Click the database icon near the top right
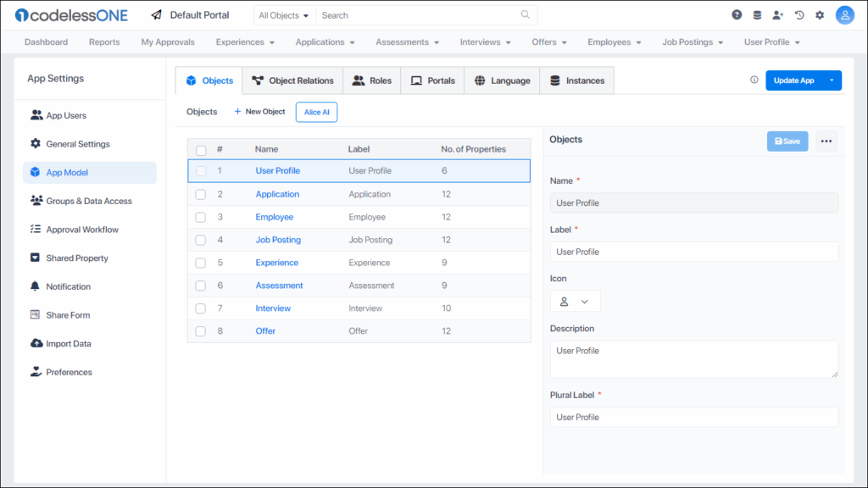This screenshot has height=488, width=868. 757,14
